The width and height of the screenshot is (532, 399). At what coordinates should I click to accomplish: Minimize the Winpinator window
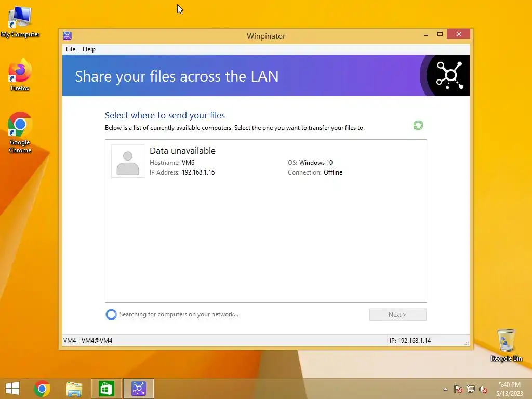click(x=426, y=34)
